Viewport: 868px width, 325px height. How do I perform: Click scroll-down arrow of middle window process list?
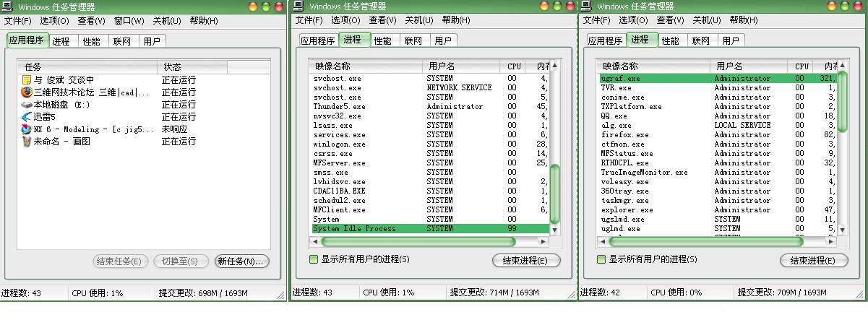[x=554, y=230]
